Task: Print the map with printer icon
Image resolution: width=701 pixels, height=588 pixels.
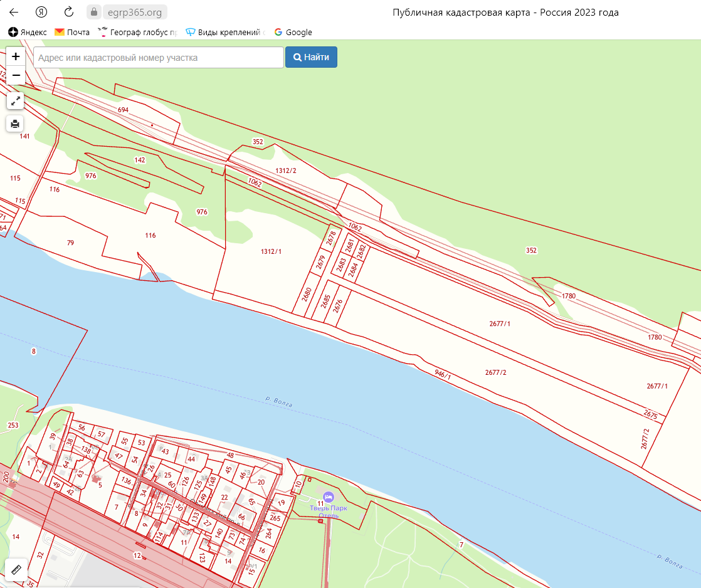Action: pyautogui.click(x=15, y=123)
